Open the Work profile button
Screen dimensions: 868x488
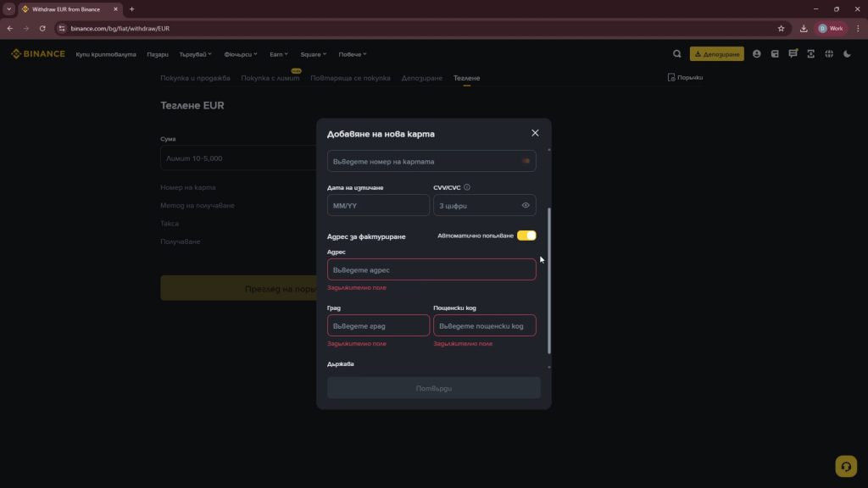[x=831, y=28]
